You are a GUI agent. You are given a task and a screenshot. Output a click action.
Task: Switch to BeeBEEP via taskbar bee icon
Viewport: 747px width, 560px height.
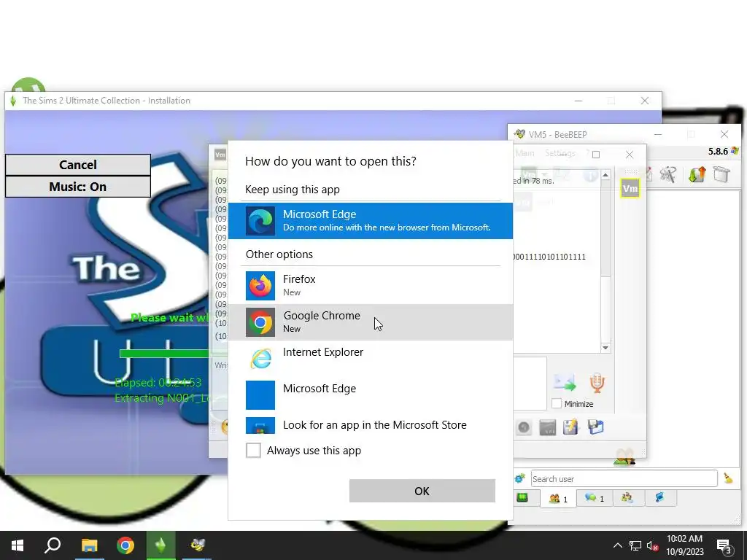pyautogui.click(x=197, y=545)
